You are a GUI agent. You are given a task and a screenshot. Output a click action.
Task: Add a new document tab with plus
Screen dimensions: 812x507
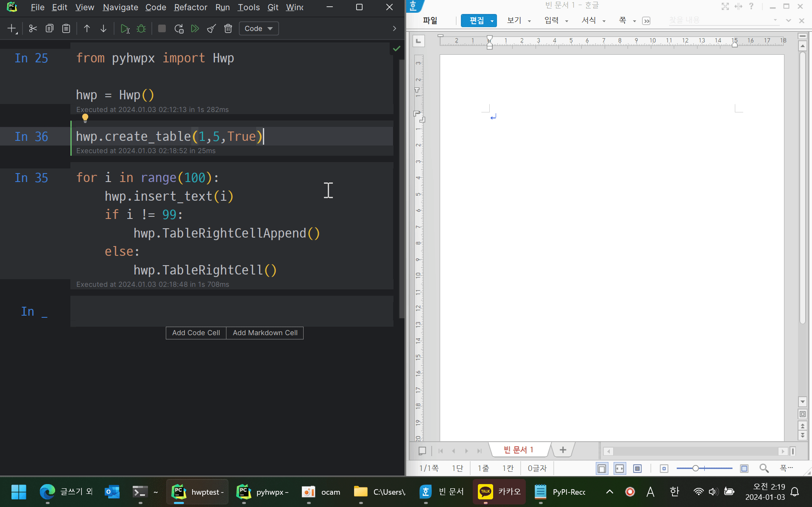pos(563,450)
